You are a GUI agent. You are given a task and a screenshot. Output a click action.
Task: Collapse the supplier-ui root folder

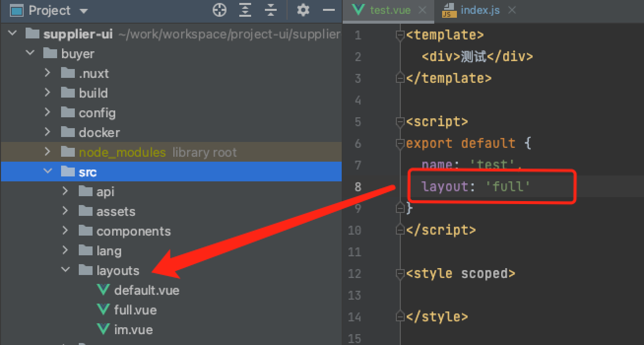[x=12, y=34]
